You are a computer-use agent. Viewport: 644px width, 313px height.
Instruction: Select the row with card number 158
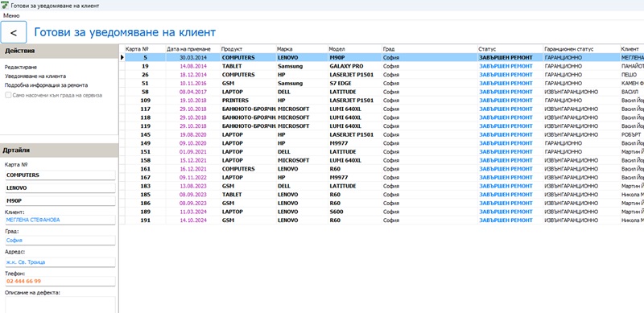(382, 160)
